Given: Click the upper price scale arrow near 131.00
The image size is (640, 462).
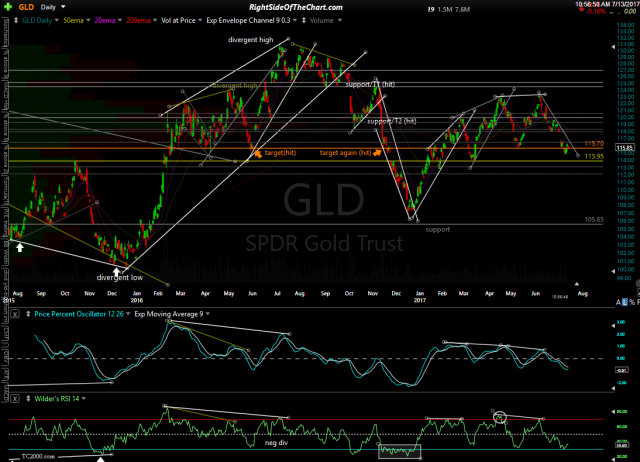Looking at the screenshot, I should [613, 47].
